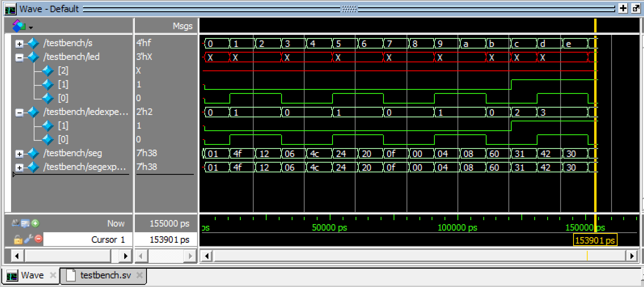
Task: Expand the /testbench/s signal
Action: tap(19, 44)
